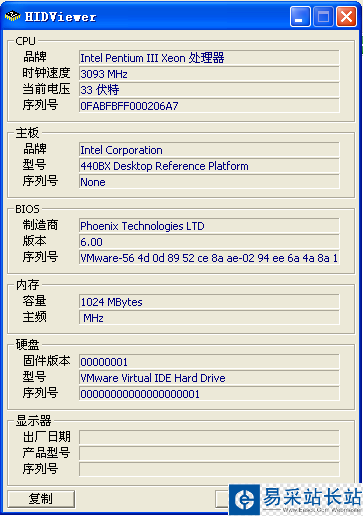The image size is (363, 516).
Task: Click motherboard brand field Intel Corporation
Action: pyautogui.click(x=209, y=150)
